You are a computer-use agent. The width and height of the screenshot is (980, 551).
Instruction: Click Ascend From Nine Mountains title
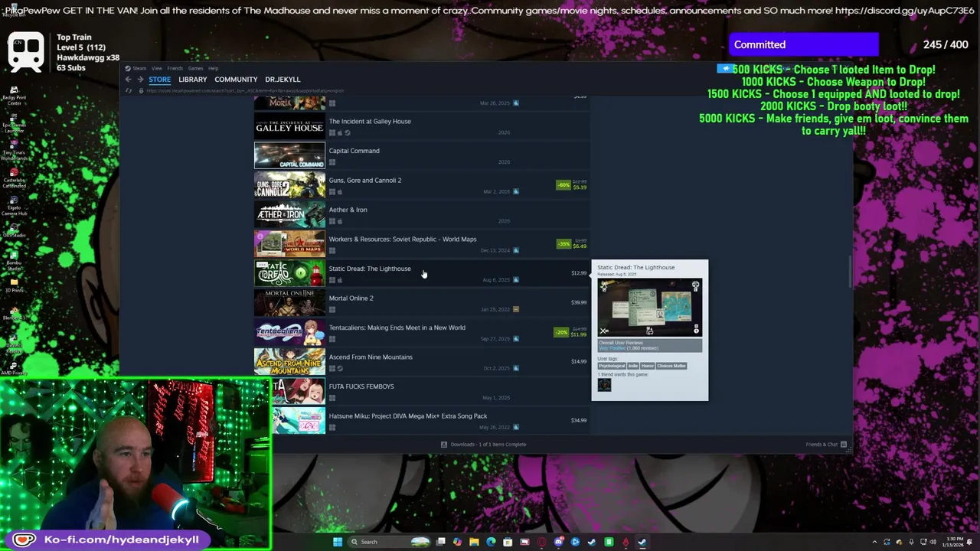pyautogui.click(x=371, y=357)
